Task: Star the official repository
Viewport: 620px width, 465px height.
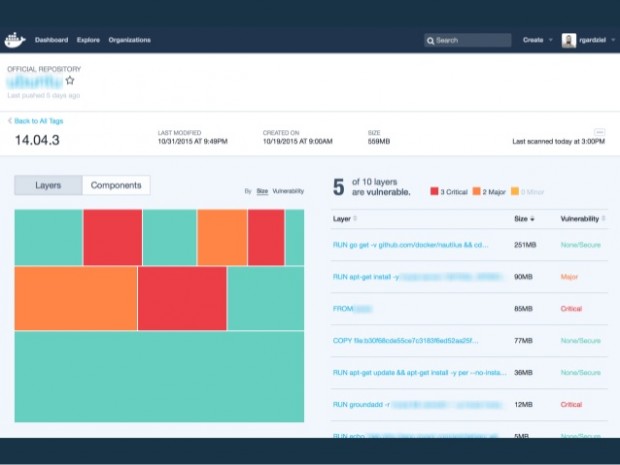Action: point(70,81)
